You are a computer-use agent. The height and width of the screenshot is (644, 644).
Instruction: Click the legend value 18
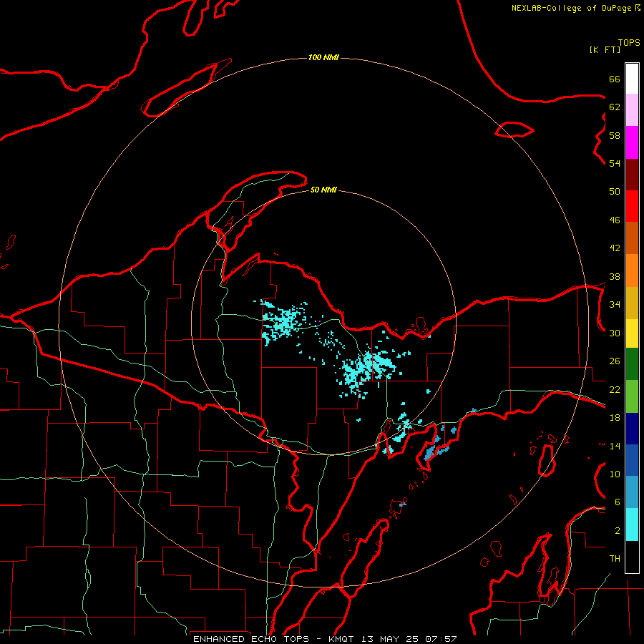point(615,418)
